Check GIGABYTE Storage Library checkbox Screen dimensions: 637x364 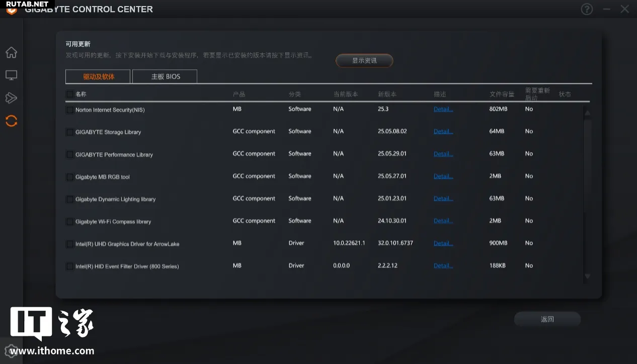70,132
